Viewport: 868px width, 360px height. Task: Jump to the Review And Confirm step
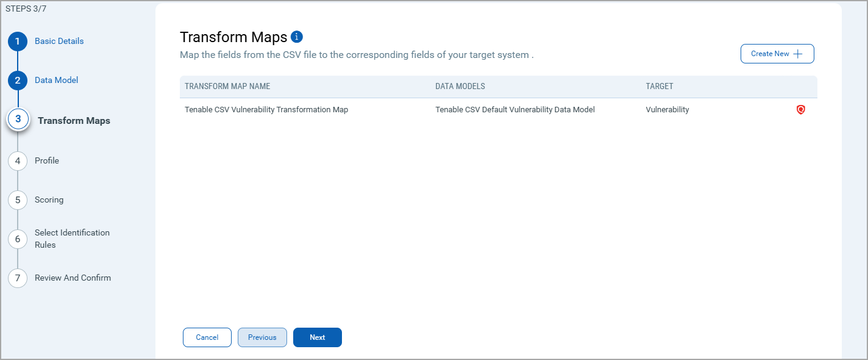[73, 278]
